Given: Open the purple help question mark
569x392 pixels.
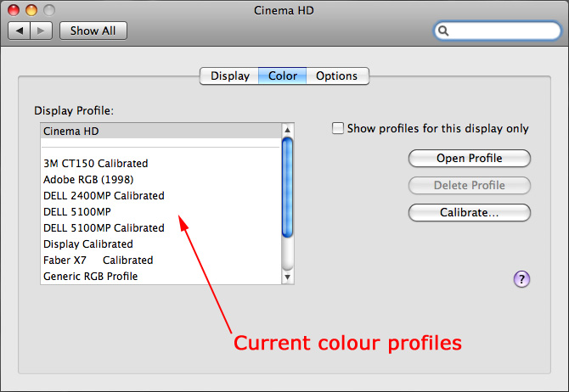Looking at the screenshot, I should 521,279.
